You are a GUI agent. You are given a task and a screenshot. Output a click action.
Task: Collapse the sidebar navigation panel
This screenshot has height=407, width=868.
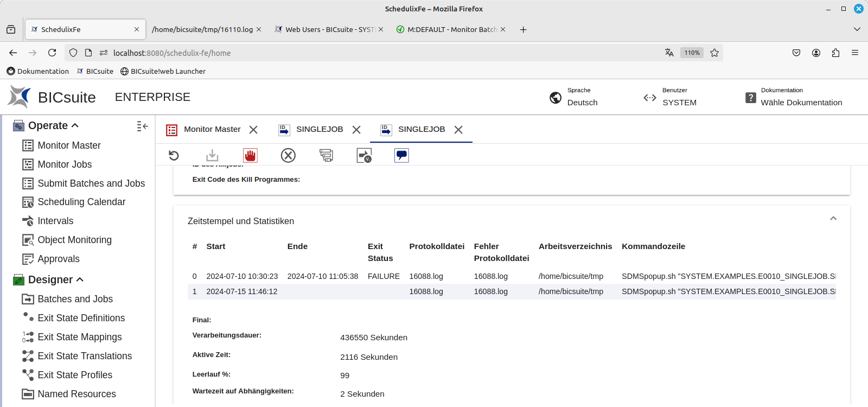tap(142, 126)
